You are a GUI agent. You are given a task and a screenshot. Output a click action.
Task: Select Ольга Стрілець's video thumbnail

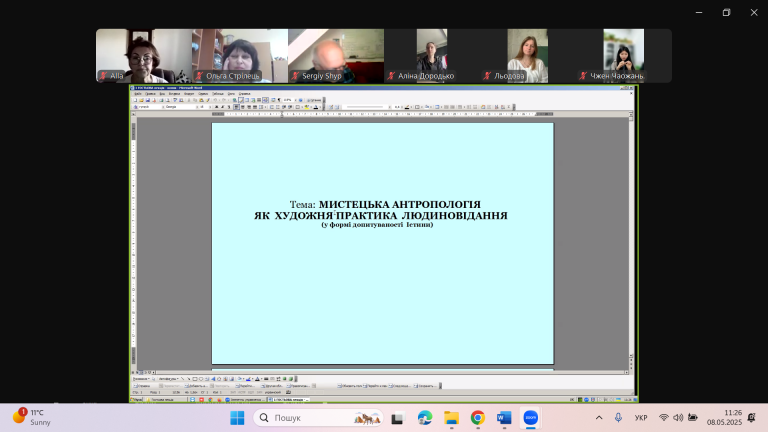[240, 55]
